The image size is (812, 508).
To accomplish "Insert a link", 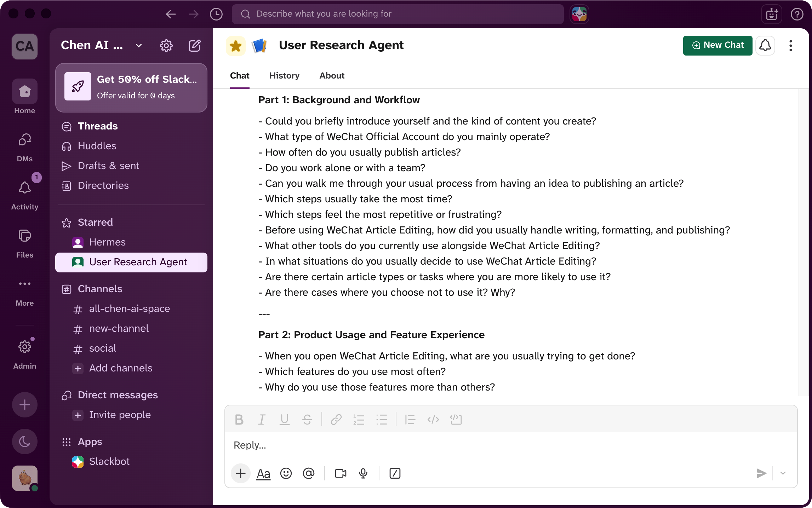I will click(x=336, y=420).
